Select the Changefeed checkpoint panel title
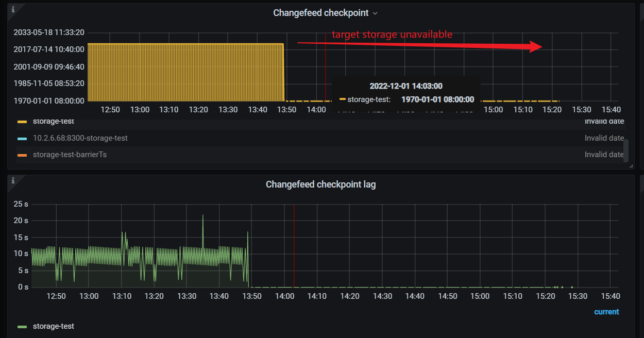 tap(321, 13)
